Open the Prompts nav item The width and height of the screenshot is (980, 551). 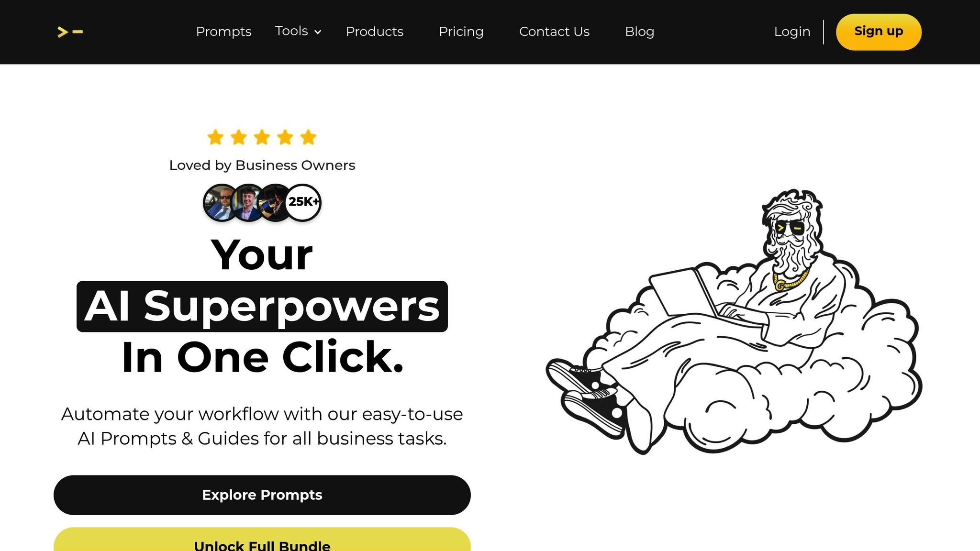pyautogui.click(x=223, y=32)
